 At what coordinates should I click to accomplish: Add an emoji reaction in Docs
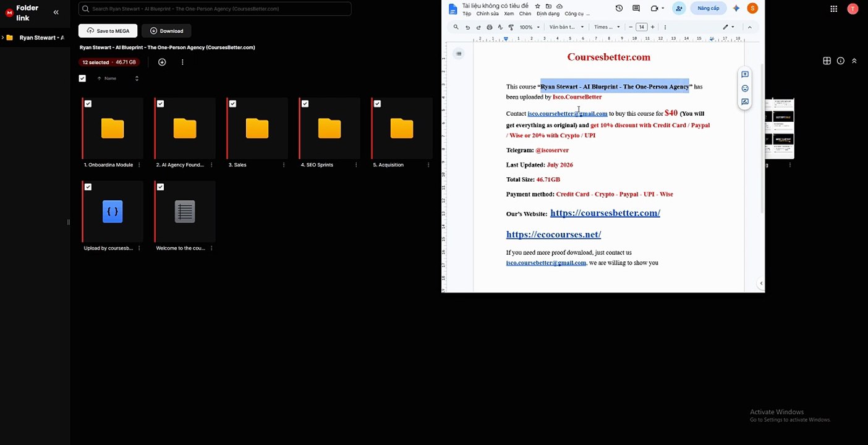[x=745, y=88]
